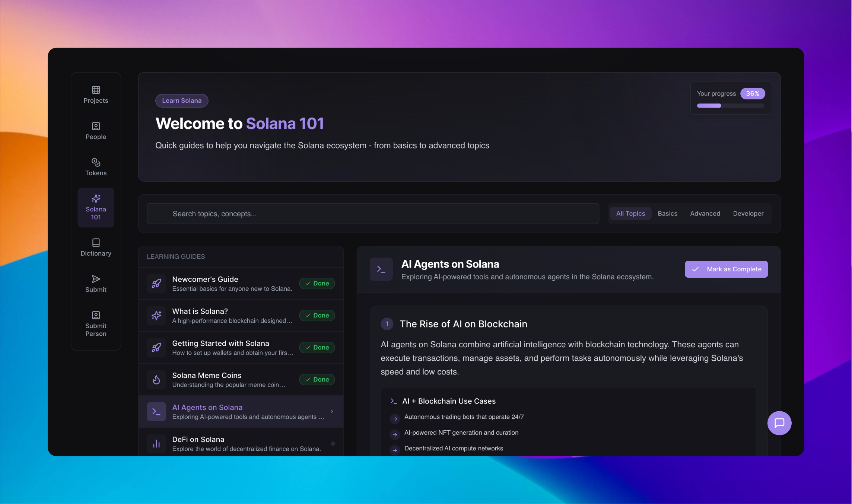Click the Your progress bar
The image size is (852, 504).
click(730, 106)
